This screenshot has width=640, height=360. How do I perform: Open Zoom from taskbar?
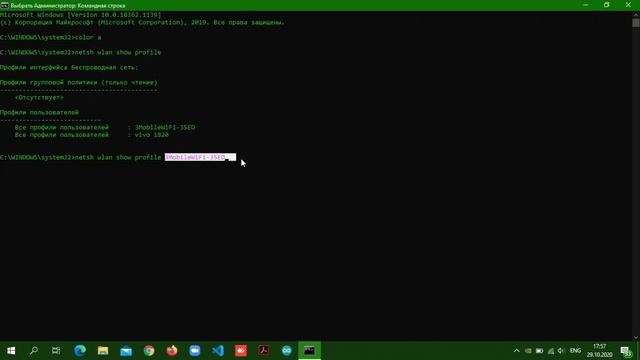(x=195, y=351)
